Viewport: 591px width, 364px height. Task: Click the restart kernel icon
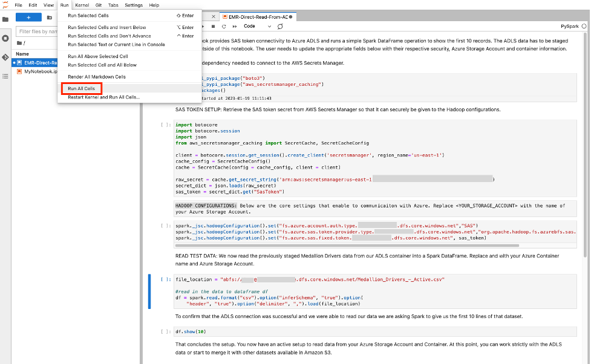[224, 27]
